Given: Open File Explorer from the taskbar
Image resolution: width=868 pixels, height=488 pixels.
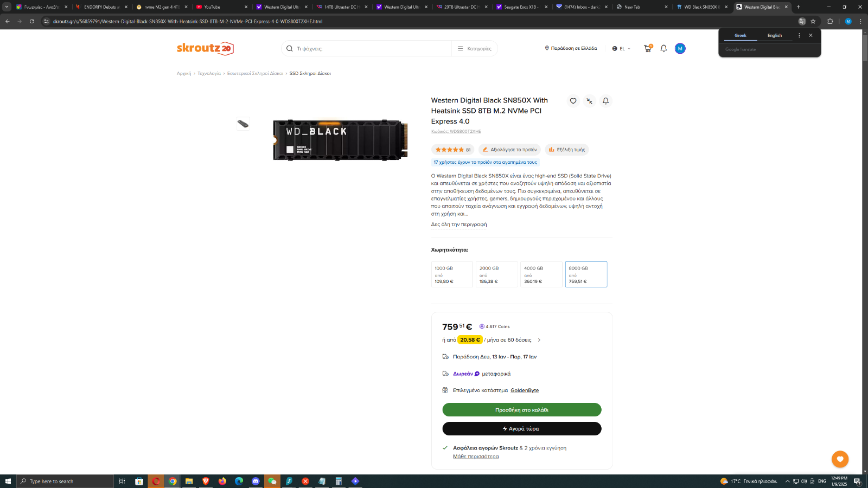Looking at the screenshot, I should click(x=189, y=481).
